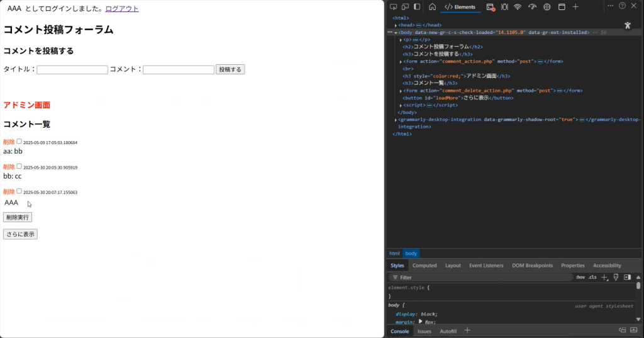The width and height of the screenshot is (644, 338).
Task: Select the h3 アドミン画面 DOM node
Action: [x=457, y=76]
